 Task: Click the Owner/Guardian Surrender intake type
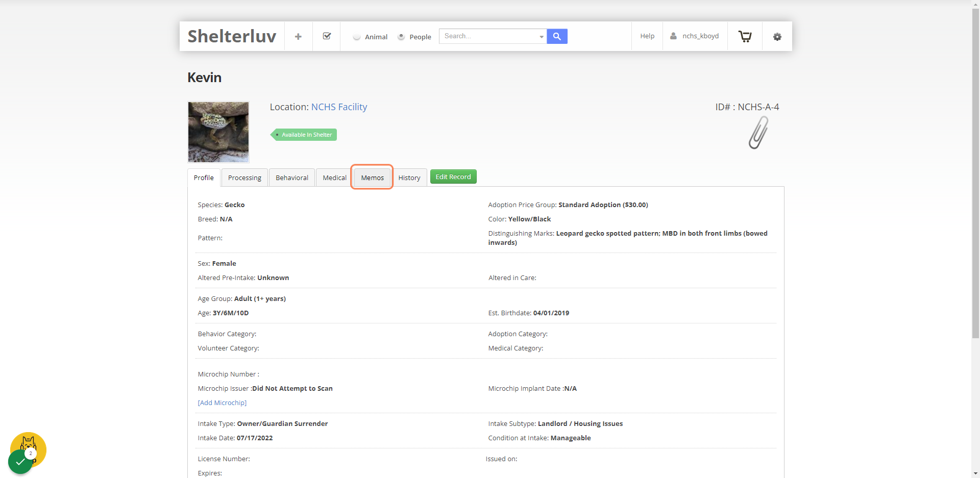tap(282, 423)
